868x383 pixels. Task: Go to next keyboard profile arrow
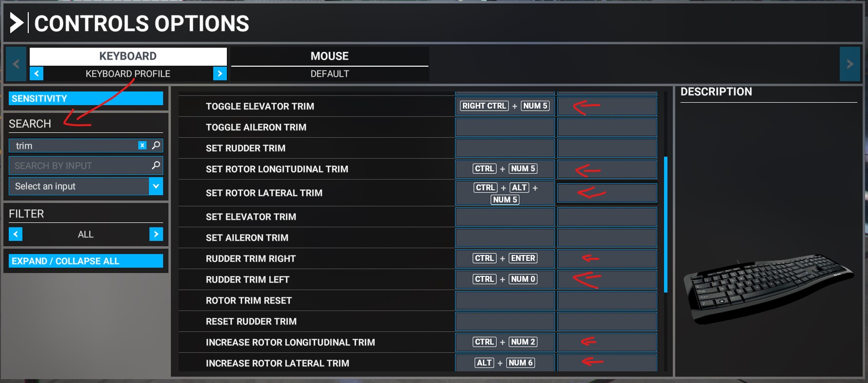pyautogui.click(x=220, y=73)
